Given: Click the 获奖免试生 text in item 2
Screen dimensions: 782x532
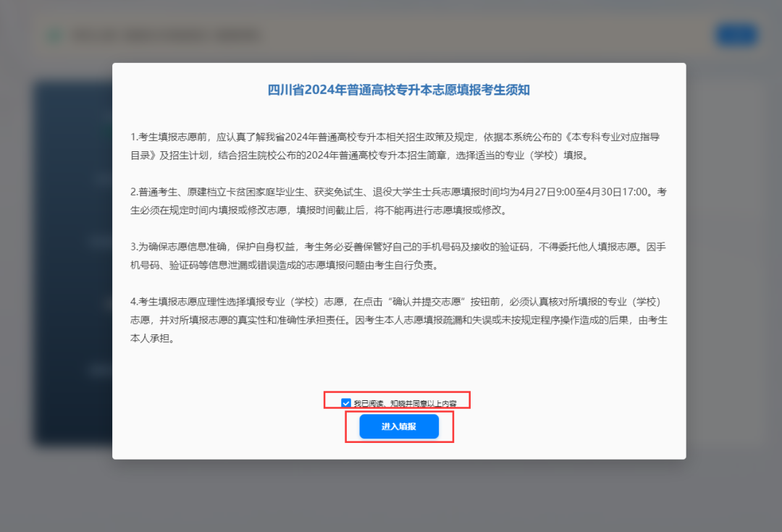Looking at the screenshot, I should [x=338, y=192].
